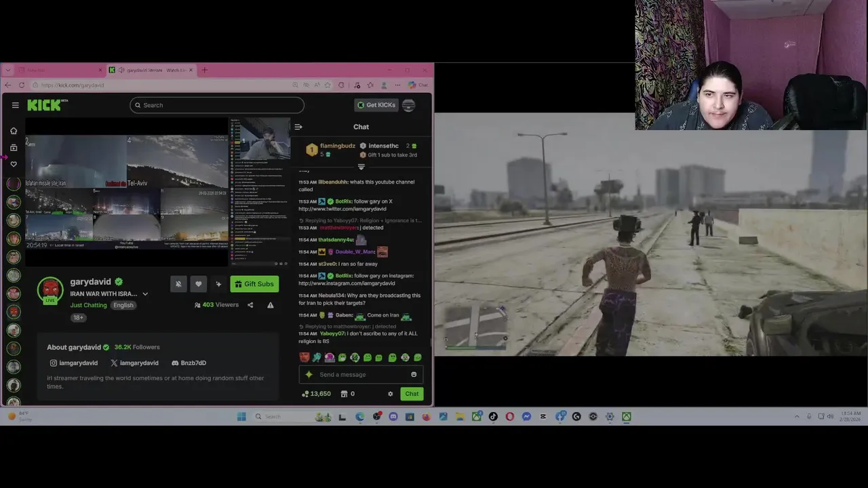Open iamgarydavid Instagram link

pos(74,363)
